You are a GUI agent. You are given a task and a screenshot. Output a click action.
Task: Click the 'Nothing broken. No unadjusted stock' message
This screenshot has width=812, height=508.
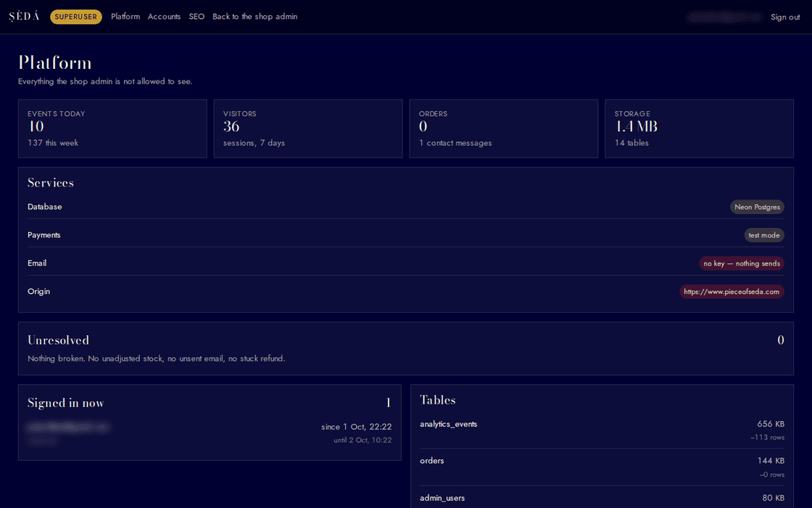point(157,359)
